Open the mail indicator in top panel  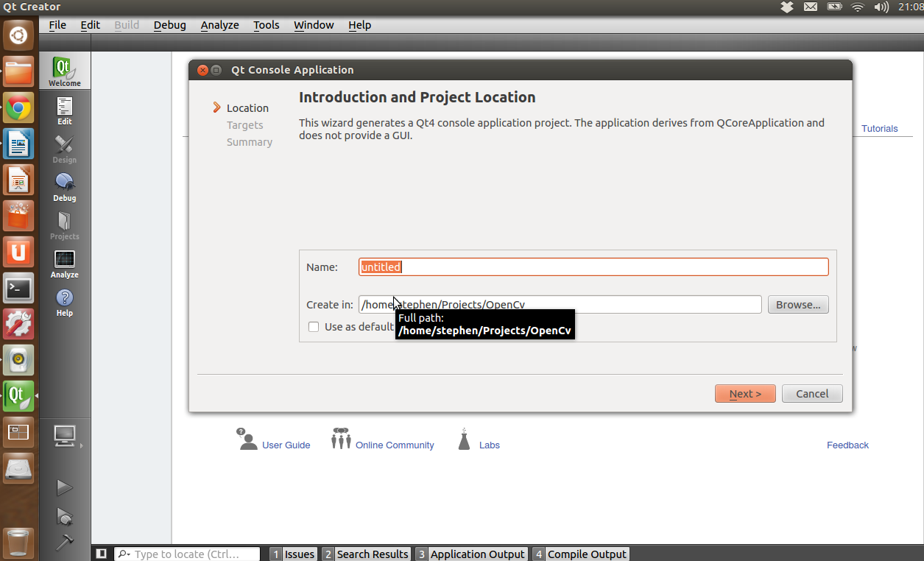pos(811,7)
